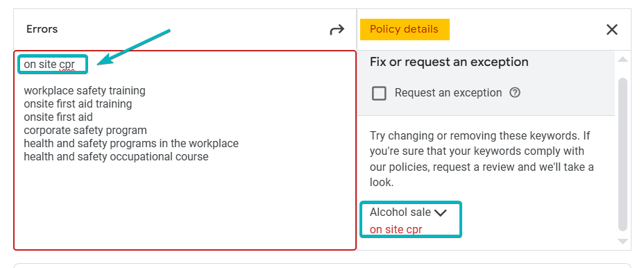Click the 'Fix or request an exception' heading
Viewport: 644px width, 268px height.
tap(449, 62)
